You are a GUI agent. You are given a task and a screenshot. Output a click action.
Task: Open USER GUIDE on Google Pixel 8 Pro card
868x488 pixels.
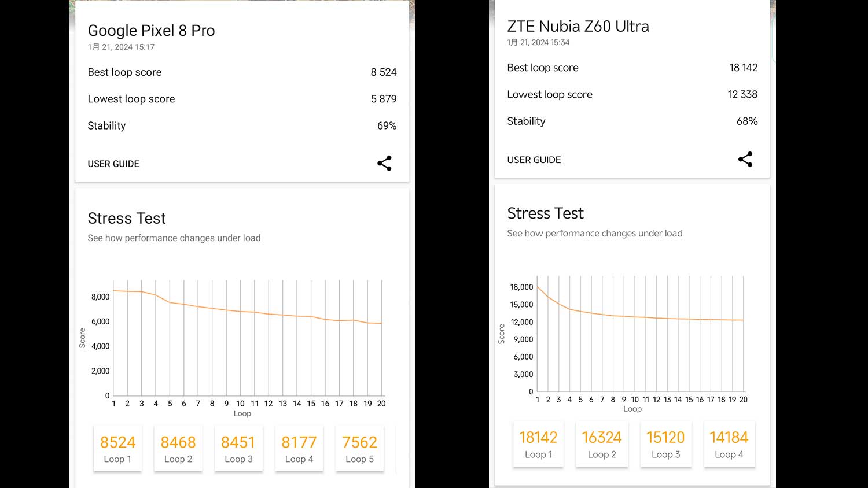(113, 164)
